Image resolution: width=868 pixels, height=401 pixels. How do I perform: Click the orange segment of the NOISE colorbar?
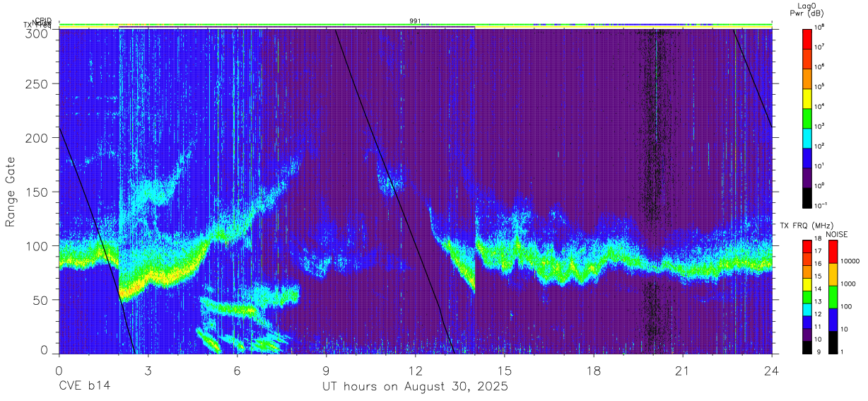point(831,274)
